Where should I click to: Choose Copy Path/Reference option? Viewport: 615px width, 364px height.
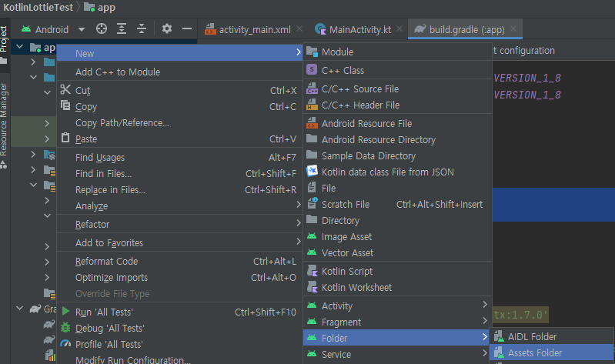point(179,123)
